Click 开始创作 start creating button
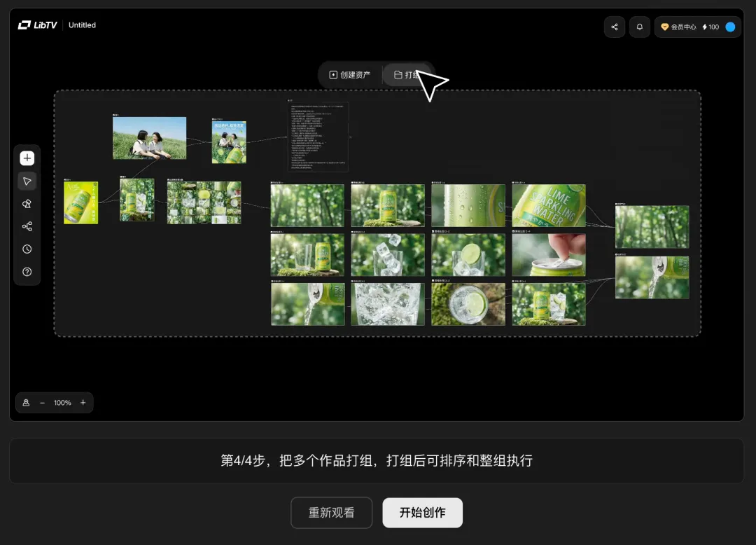The image size is (756, 545). (x=422, y=512)
